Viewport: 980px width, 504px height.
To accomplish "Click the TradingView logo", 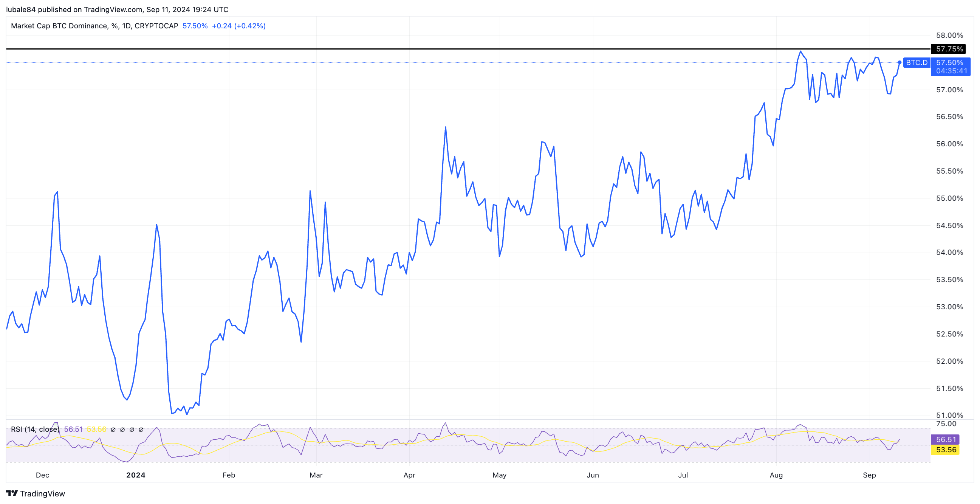I will coord(12,493).
